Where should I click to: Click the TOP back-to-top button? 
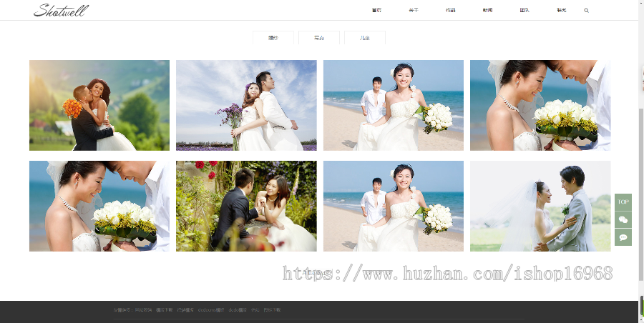pos(623,202)
